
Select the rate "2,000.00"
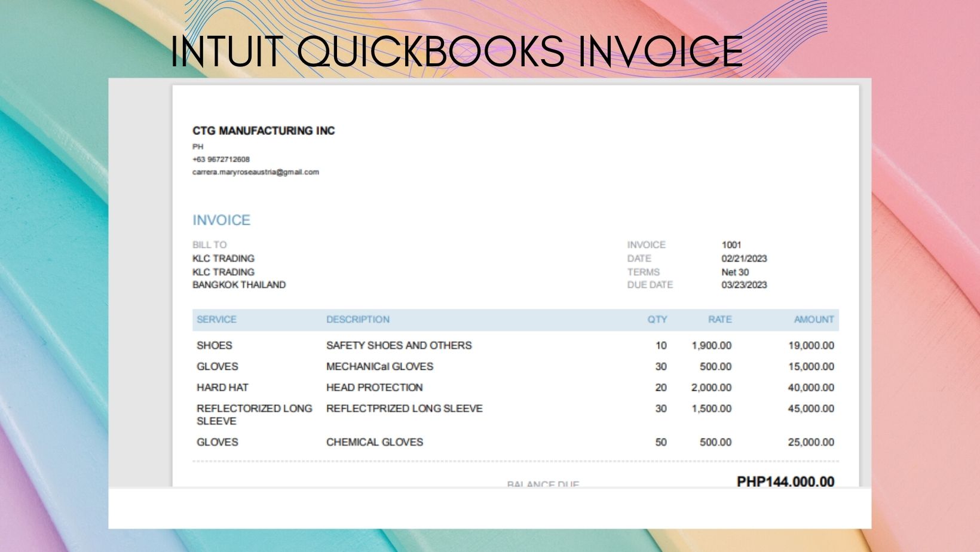click(712, 388)
